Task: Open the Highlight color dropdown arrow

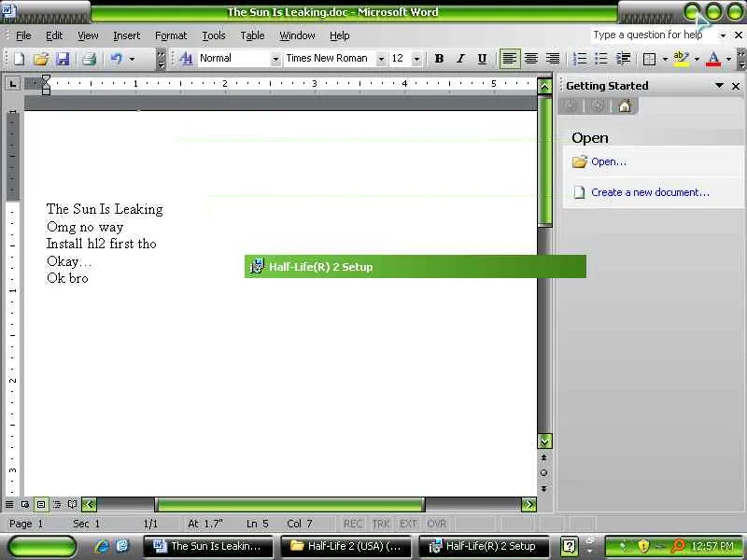Action: 697,59
